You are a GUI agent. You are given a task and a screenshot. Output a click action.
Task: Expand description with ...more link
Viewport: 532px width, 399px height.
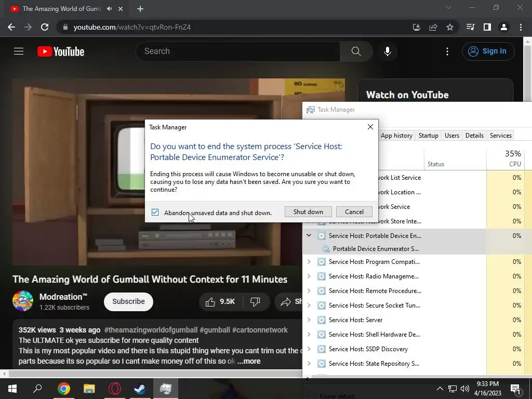point(249,362)
